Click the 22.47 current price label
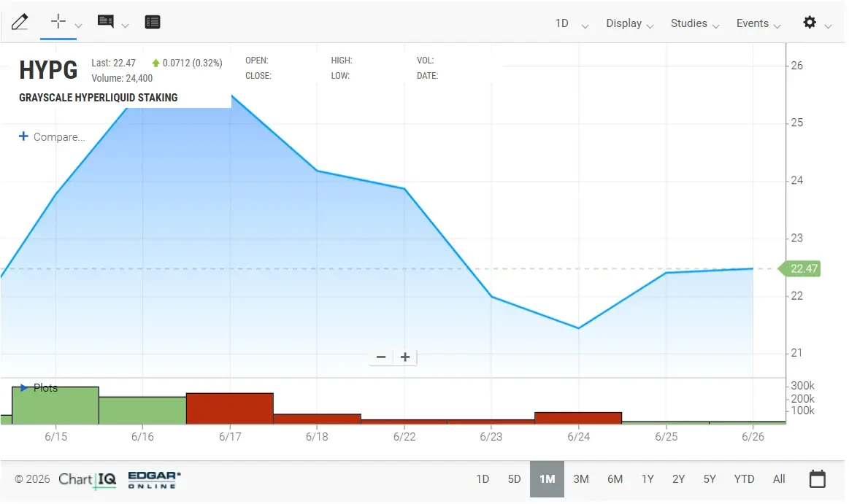Viewport: 849px width, 504px height. [x=801, y=268]
